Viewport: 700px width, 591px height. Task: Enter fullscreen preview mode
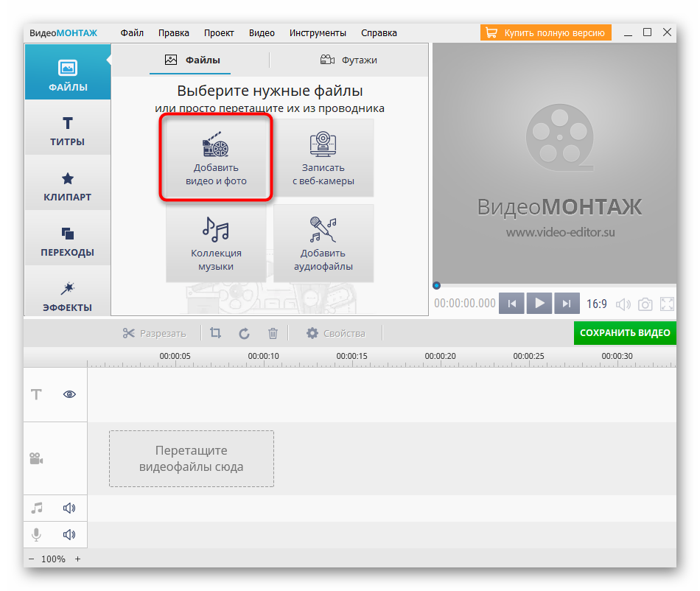[x=667, y=304]
